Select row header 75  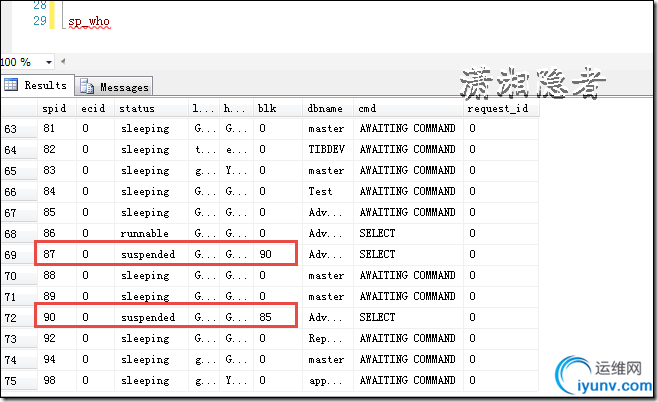(19, 381)
